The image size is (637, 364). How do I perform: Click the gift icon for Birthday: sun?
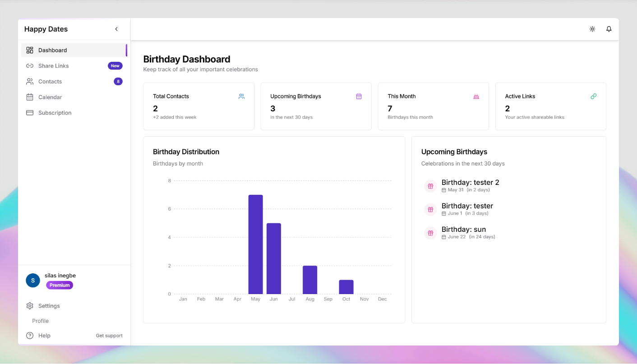(430, 233)
